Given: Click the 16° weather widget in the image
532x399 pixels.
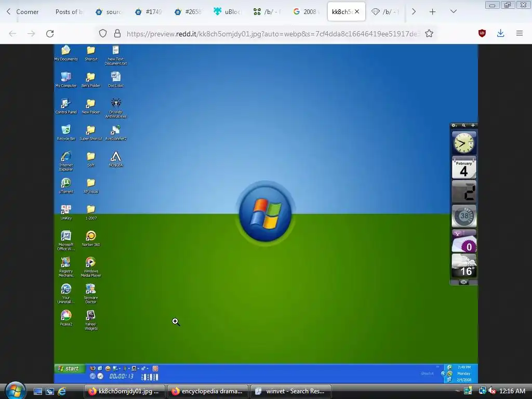Looking at the screenshot, I should pos(464,265).
